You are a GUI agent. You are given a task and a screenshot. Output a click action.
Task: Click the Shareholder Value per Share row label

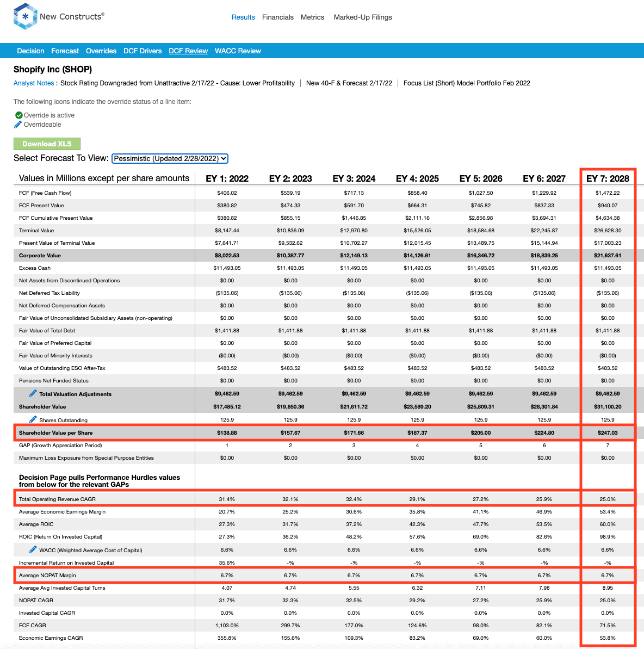click(56, 432)
